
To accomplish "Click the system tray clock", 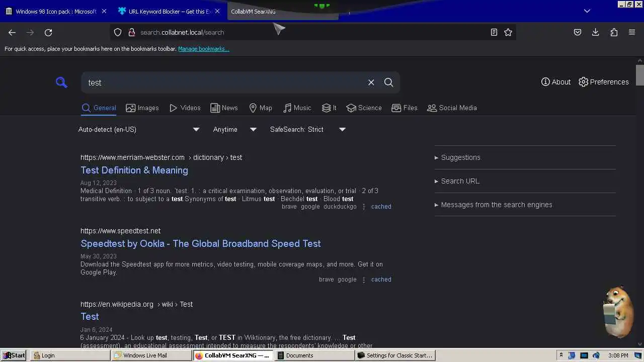I will pyautogui.click(x=618, y=355).
